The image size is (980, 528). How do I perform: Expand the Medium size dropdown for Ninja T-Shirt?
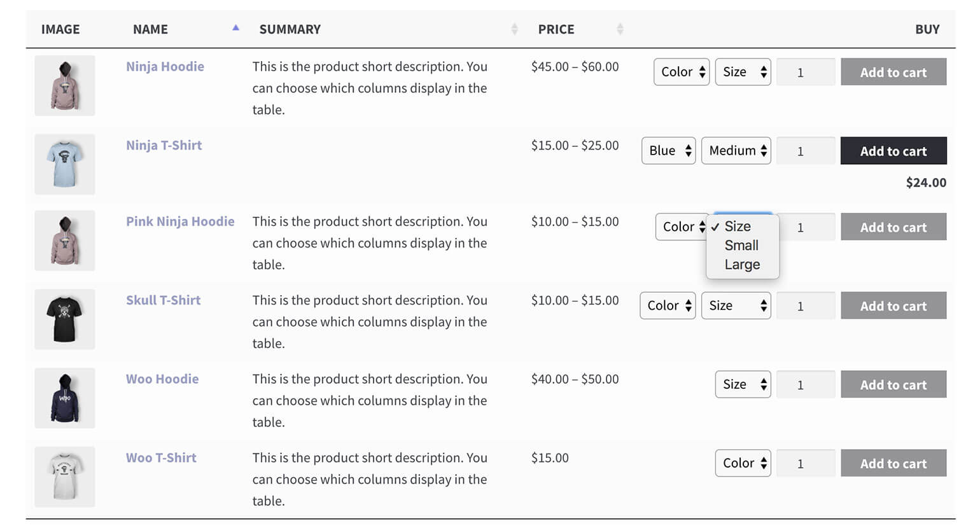coord(736,151)
